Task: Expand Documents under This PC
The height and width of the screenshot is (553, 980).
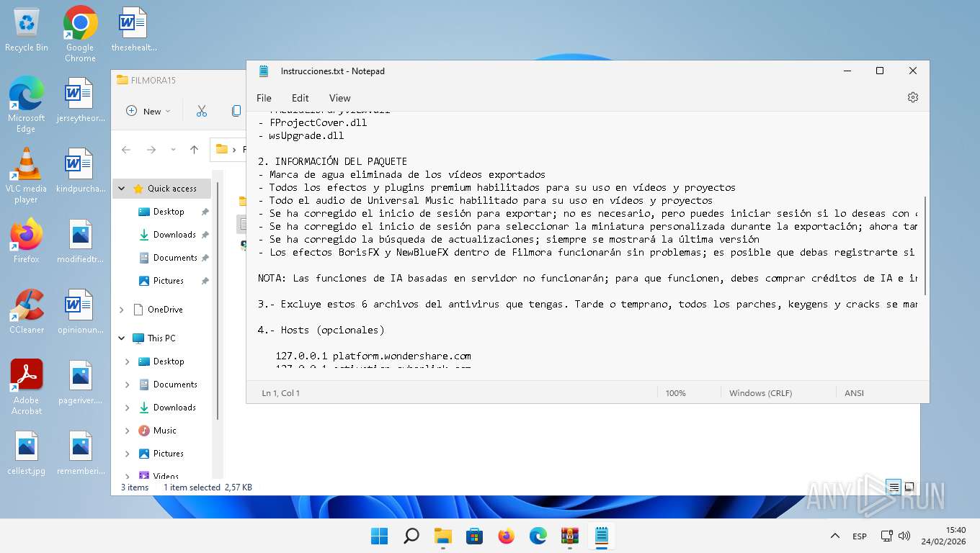Action: point(128,385)
